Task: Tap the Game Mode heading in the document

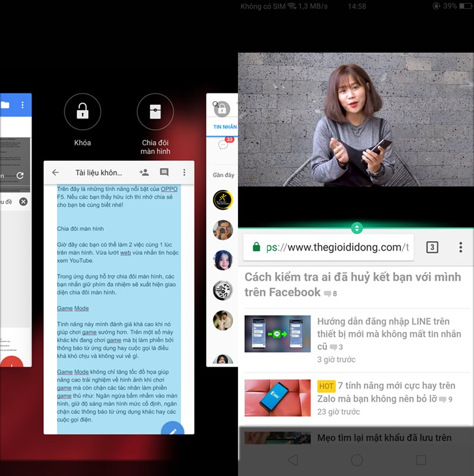Action: pos(73,308)
